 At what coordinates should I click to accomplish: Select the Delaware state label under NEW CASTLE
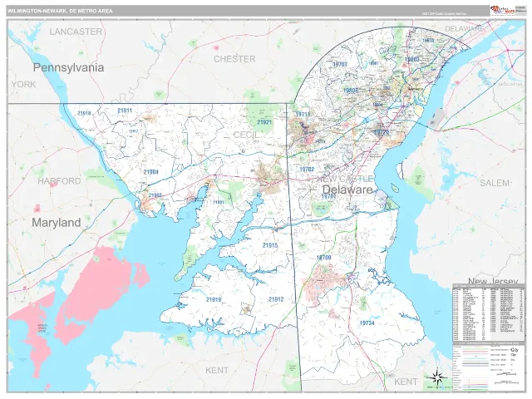tap(347, 190)
